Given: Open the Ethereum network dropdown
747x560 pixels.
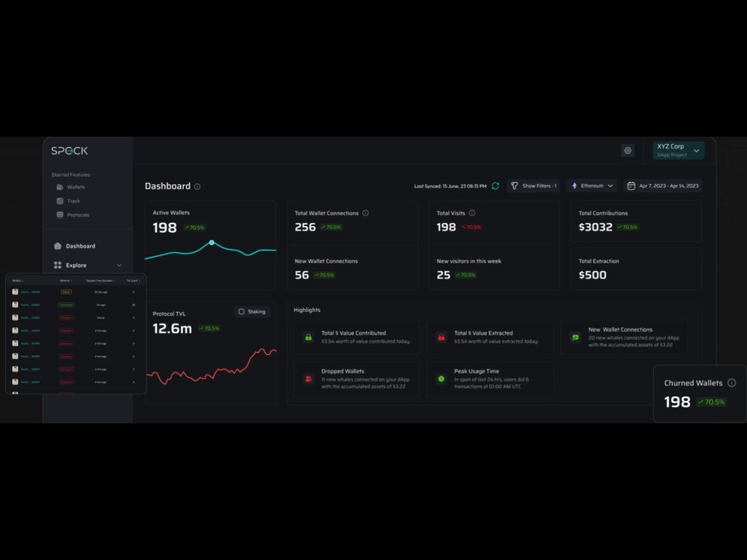Looking at the screenshot, I should click(592, 186).
